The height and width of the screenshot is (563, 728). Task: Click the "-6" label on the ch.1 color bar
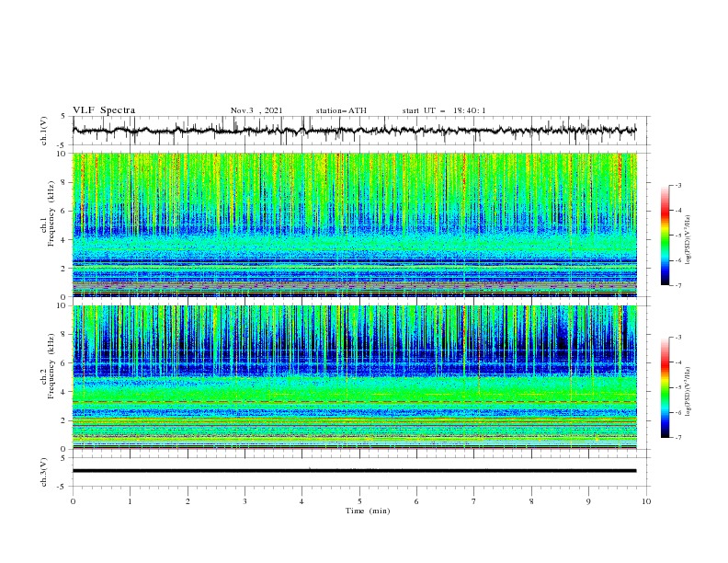[677, 260]
